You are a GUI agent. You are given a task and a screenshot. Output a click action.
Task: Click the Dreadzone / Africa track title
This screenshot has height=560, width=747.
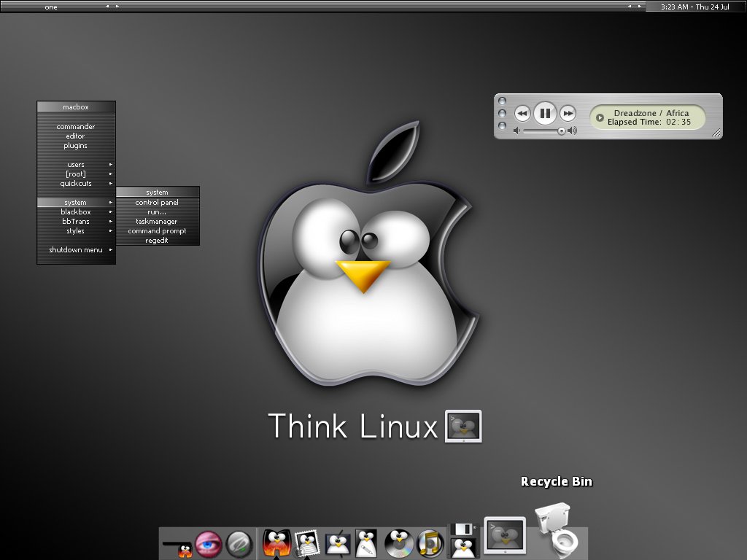pyautogui.click(x=651, y=113)
